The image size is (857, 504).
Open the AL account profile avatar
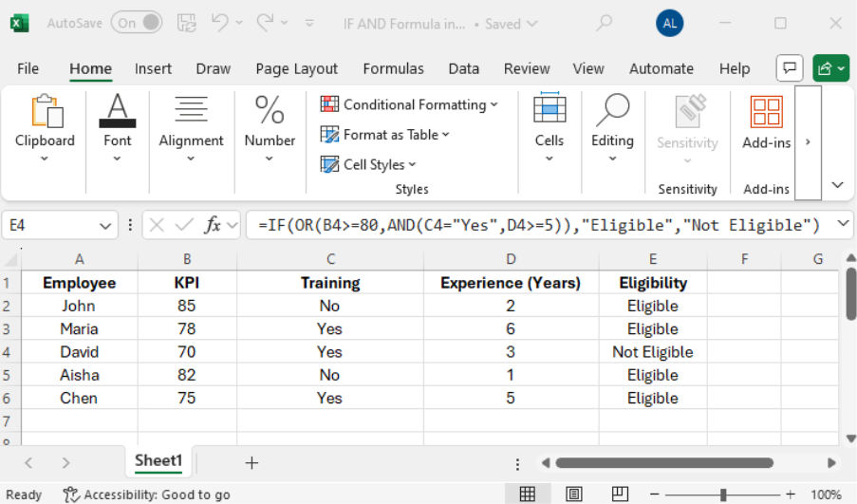pos(669,24)
